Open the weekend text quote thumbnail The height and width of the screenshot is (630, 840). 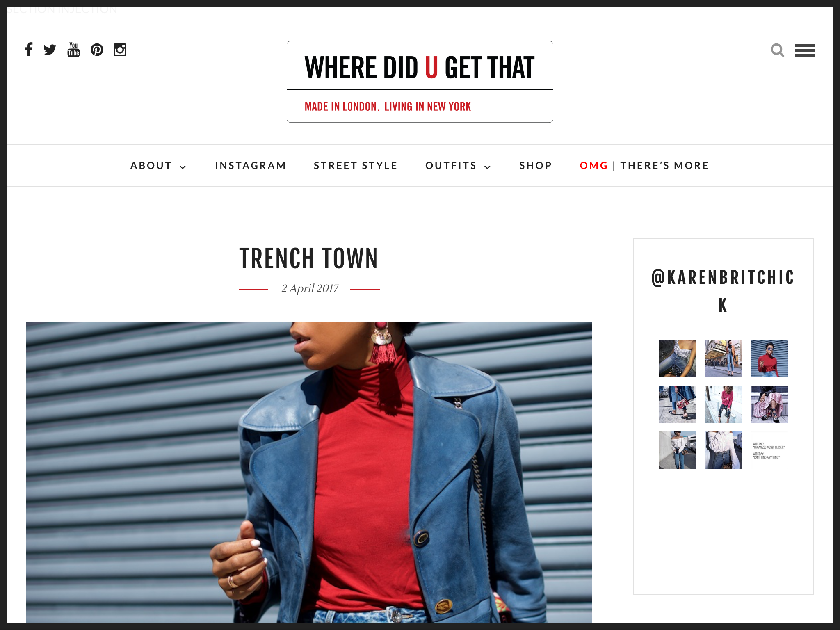[769, 450]
